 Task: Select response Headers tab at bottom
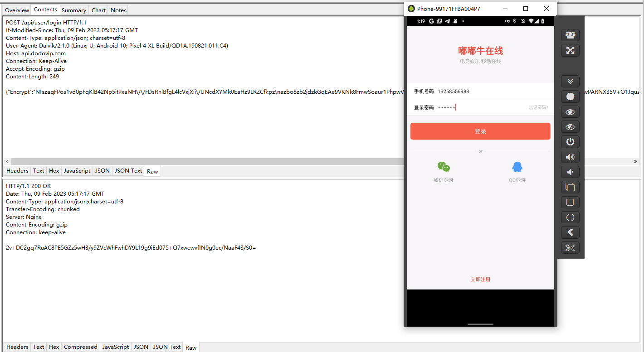tap(18, 347)
